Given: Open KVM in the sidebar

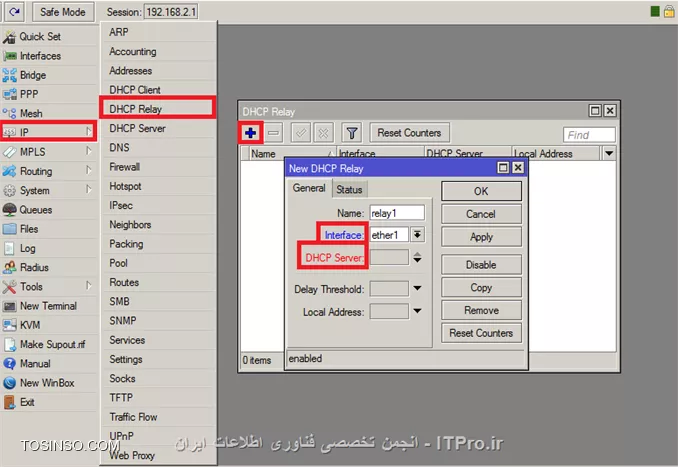Looking at the screenshot, I should (x=48, y=325).
